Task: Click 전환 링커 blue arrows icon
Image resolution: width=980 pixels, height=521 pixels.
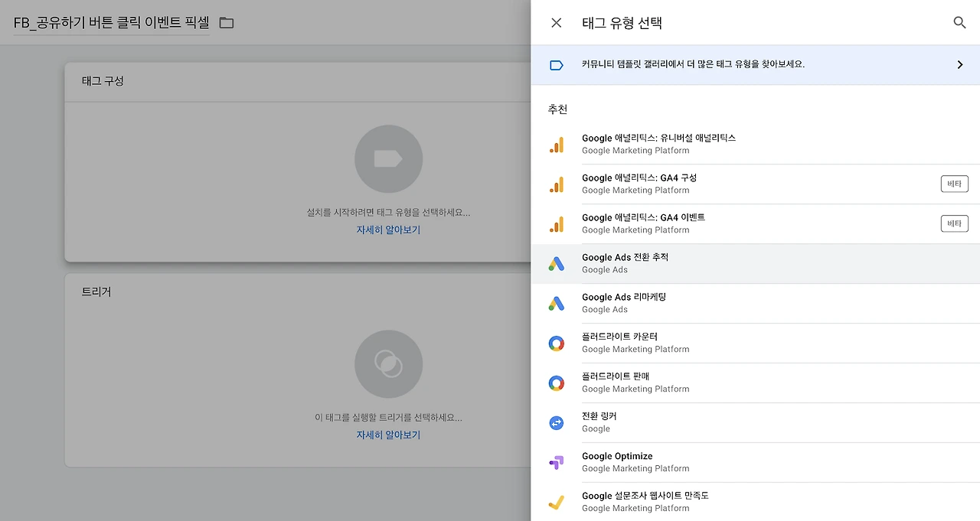Action: click(x=557, y=423)
